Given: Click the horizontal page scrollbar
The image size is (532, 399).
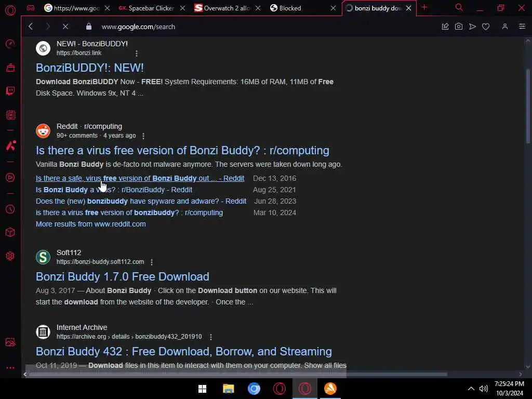Looking at the screenshot, I should pos(237,374).
